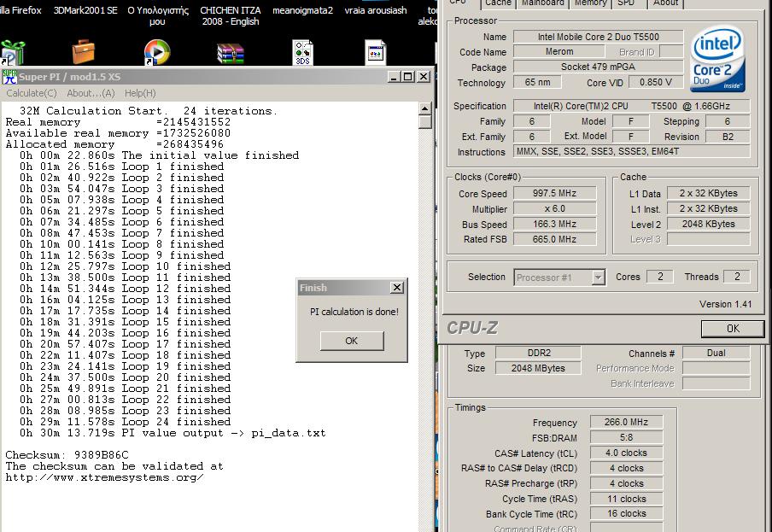Click the Level 2 cache value 2048 KBytes

click(x=709, y=224)
